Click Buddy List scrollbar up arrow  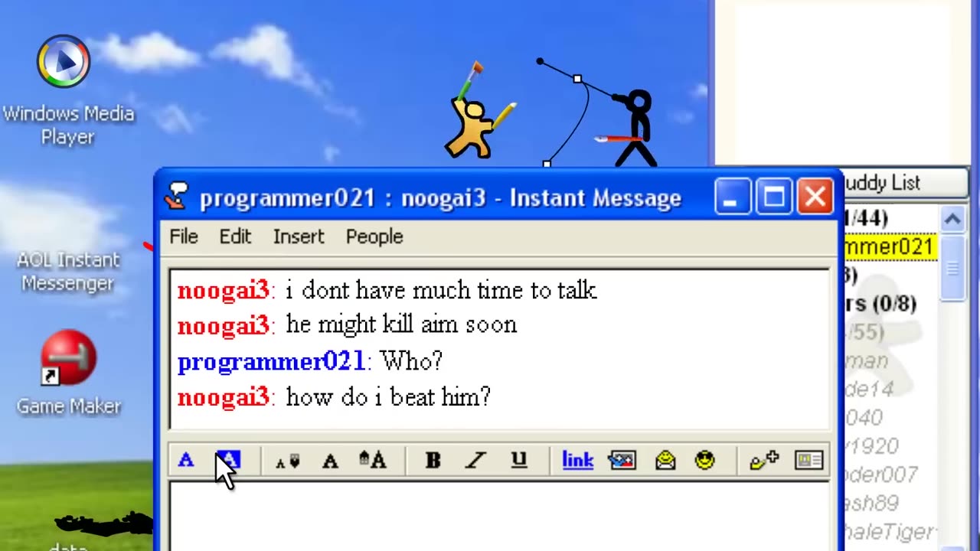[x=952, y=220]
